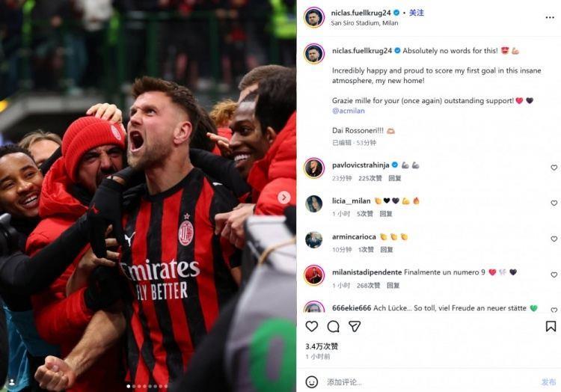Image resolution: width=561 pixels, height=392 pixels.
Task: Like armincarioca's comment heart
Action: point(554,239)
